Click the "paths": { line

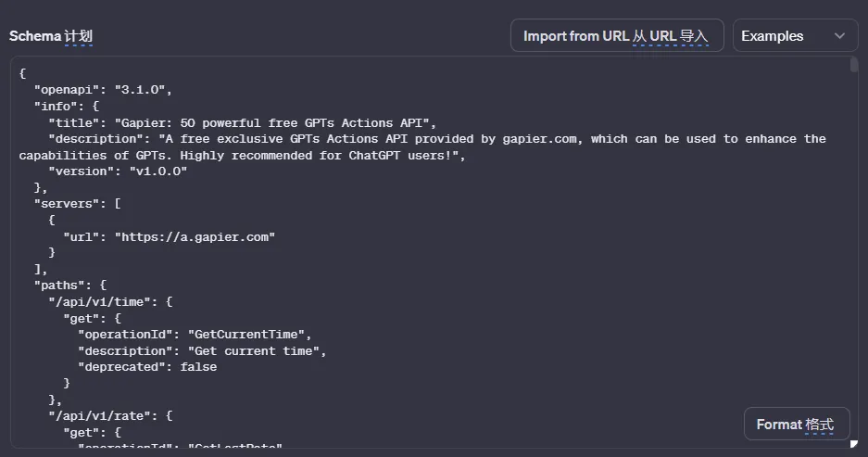[x=70, y=286]
